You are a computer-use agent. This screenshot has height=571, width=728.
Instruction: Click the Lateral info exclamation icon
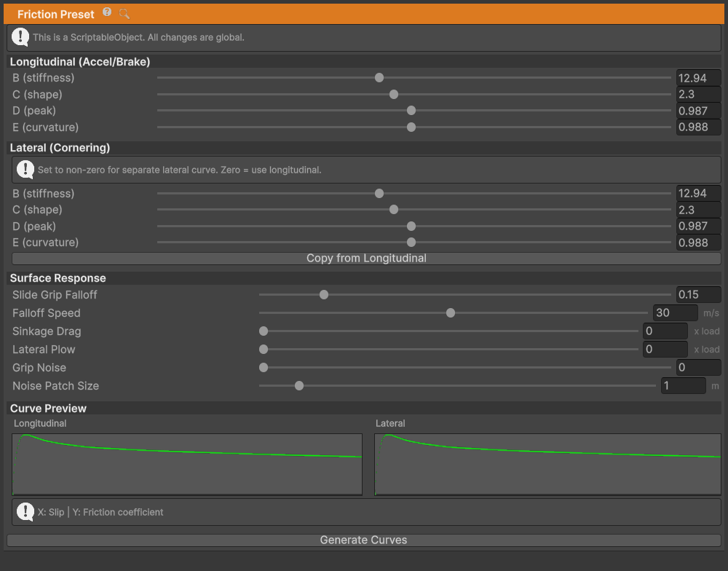[x=25, y=170]
